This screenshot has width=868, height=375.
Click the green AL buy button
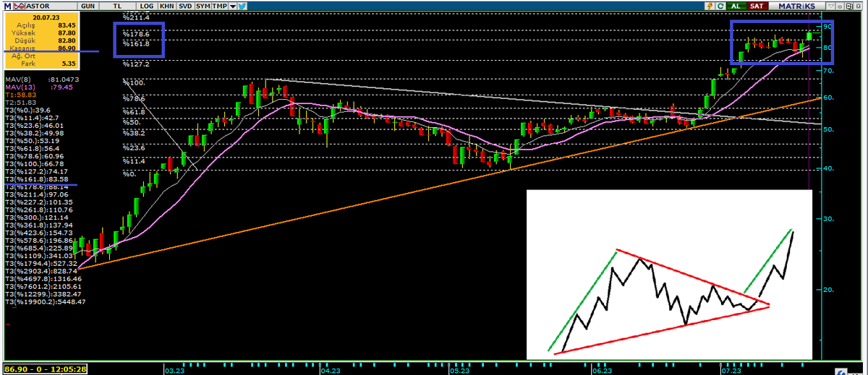tap(736, 5)
